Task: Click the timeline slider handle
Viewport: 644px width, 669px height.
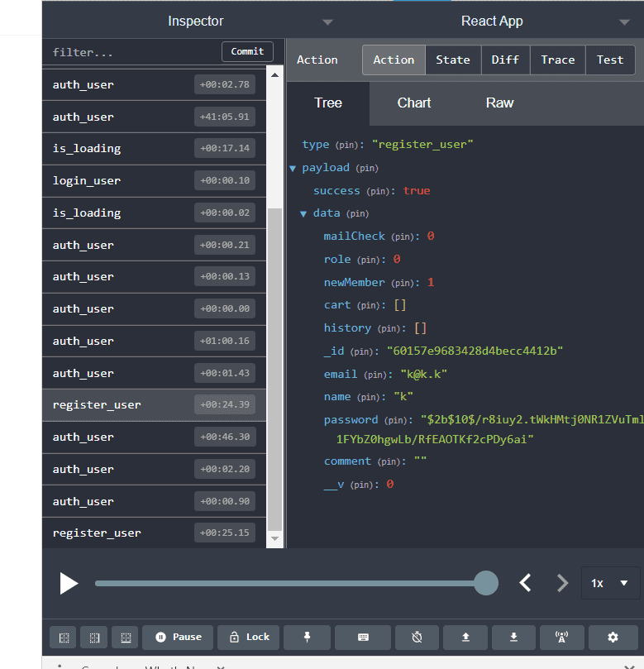Action: coord(486,583)
